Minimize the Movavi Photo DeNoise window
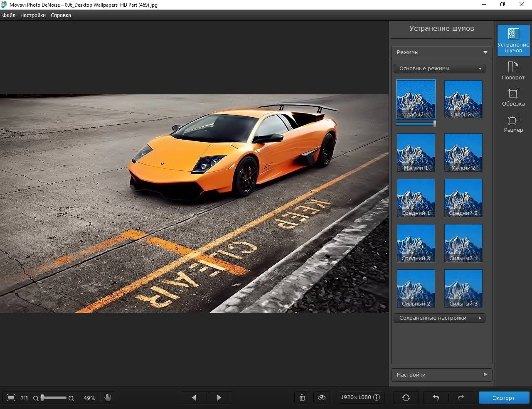Image resolution: width=532 pixels, height=409 pixels. click(x=484, y=5)
